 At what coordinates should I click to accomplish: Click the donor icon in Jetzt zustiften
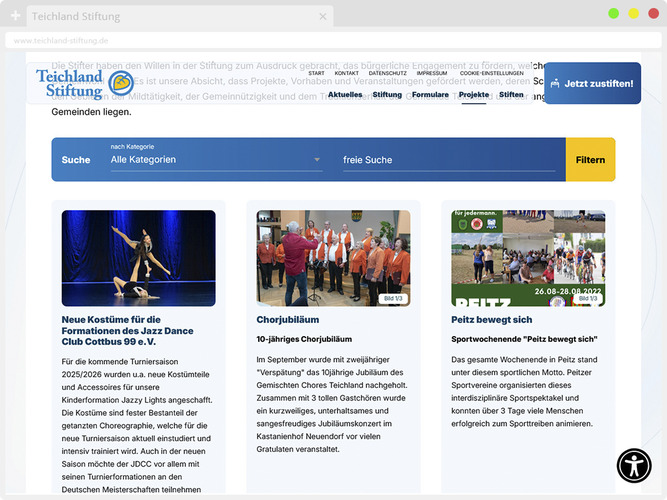[555, 83]
